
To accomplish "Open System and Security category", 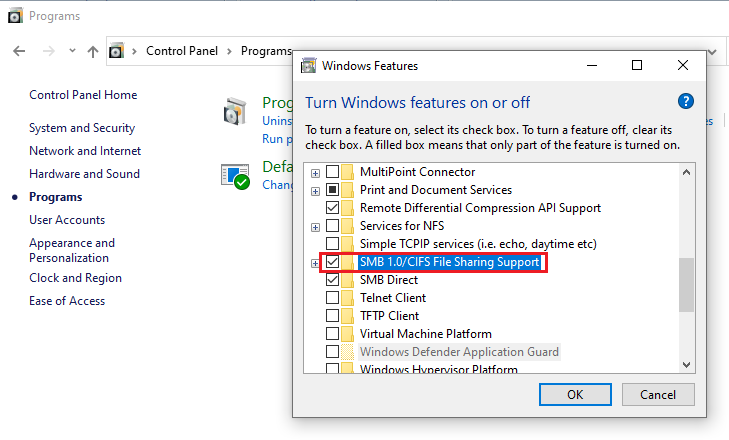I will [x=82, y=128].
